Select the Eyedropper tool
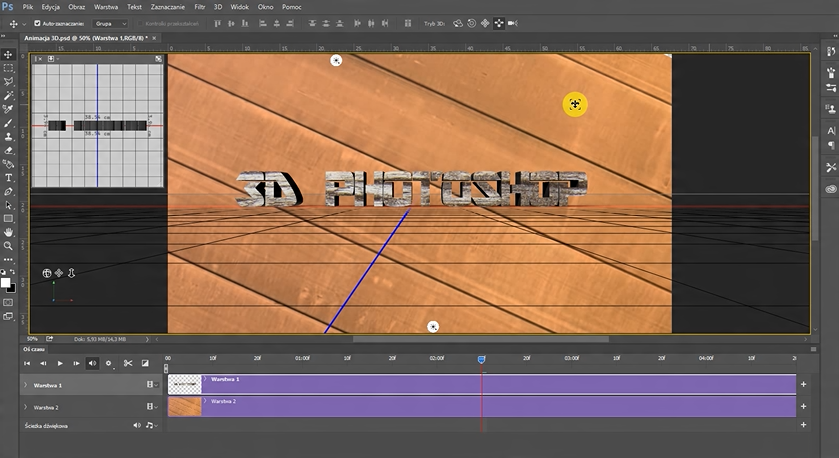This screenshot has width=839, height=458. 8,109
